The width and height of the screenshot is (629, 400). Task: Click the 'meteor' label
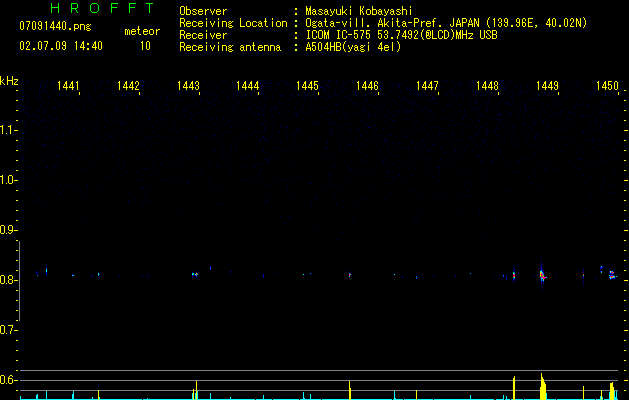tap(142, 31)
